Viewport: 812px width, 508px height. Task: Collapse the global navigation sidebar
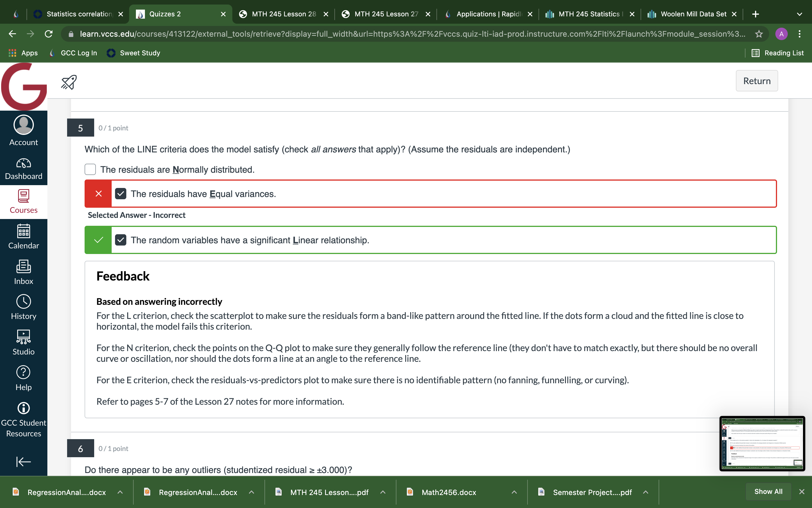tap(23, 462)
